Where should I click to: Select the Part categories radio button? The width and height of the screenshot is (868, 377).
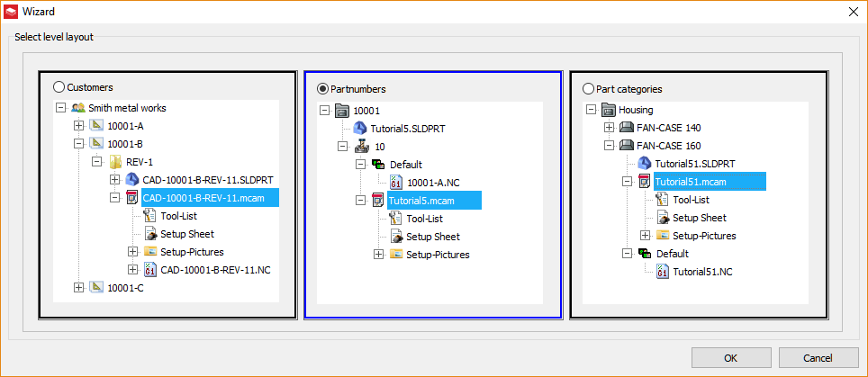click(x=588, y=89)
